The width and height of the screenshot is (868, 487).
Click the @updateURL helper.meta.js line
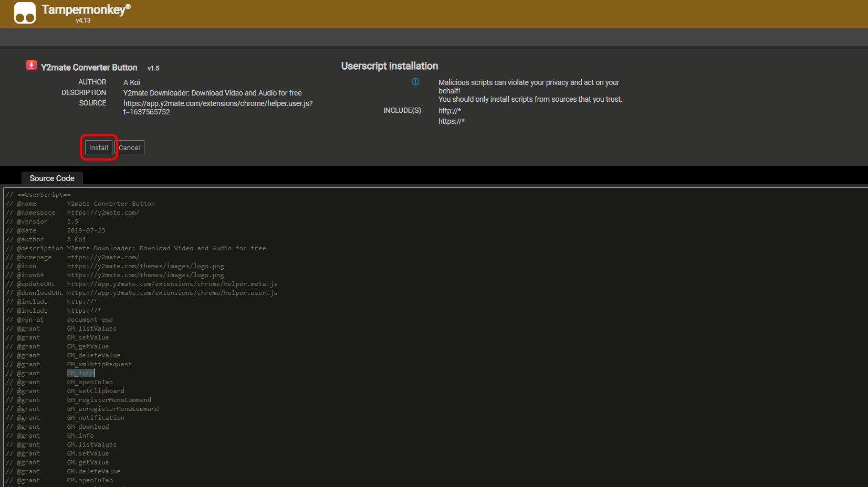point(142,284)
